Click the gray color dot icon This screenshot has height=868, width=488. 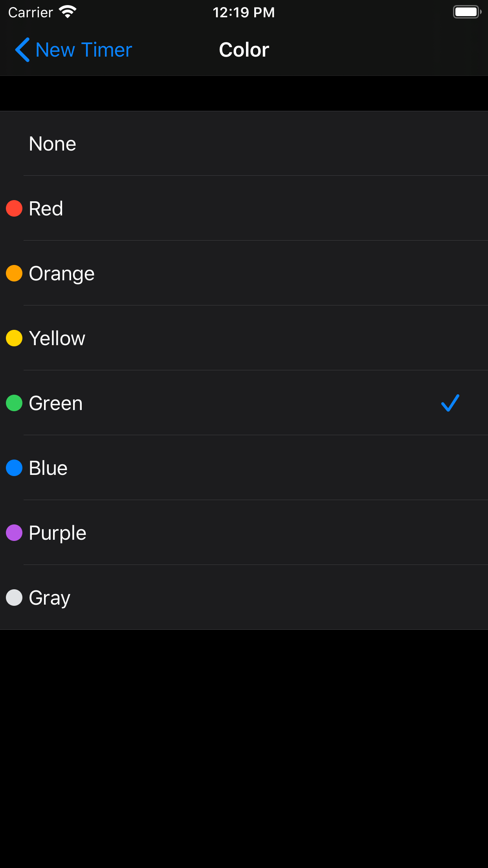tap(14, 598)
